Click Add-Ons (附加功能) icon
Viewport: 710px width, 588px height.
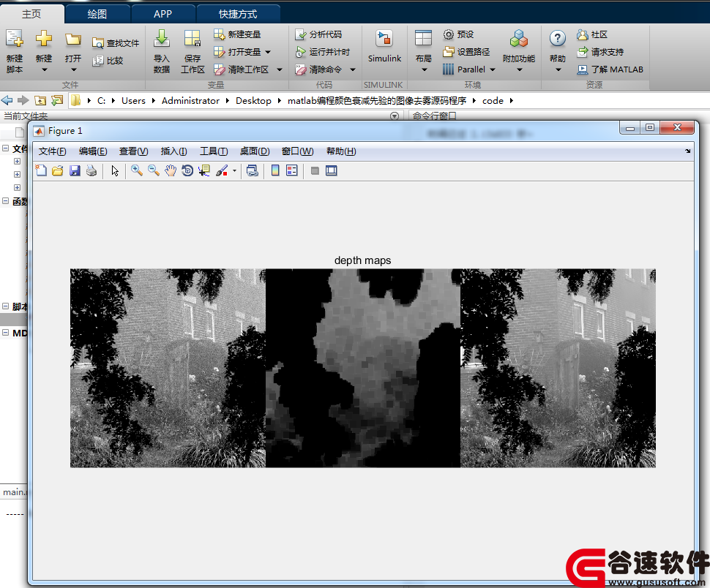[x=519, y=39]
